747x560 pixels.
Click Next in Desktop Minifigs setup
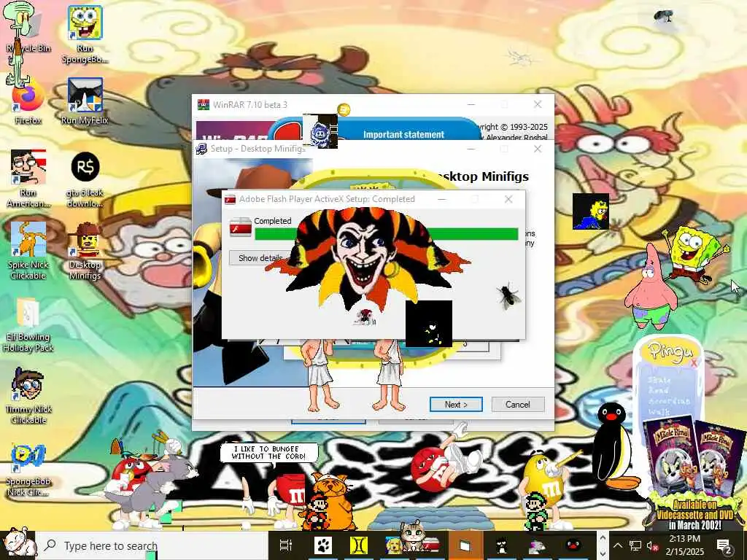tap(456, 404)
